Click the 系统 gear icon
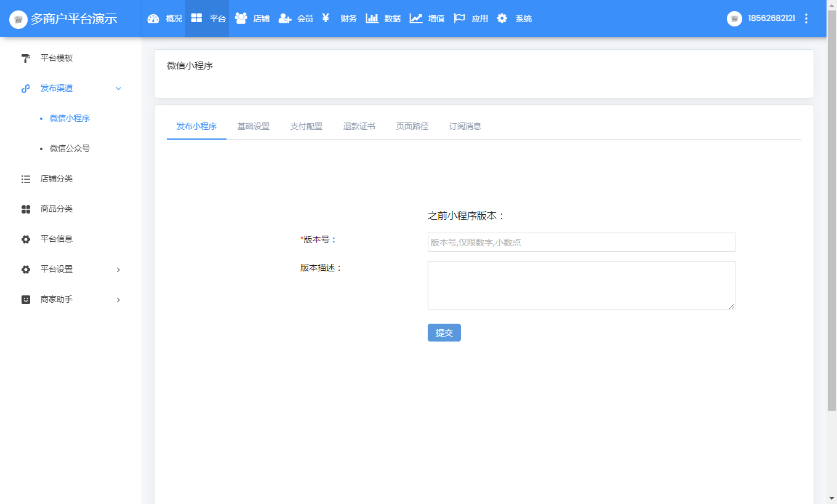Image resolution: width=837 pixels, height=504 pixels. tap(502, 18)
